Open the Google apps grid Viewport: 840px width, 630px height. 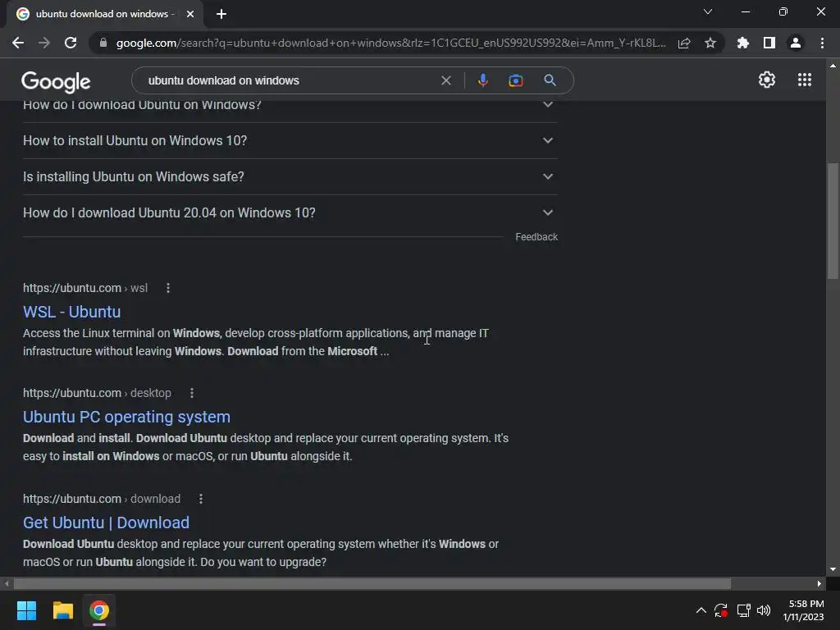pyautogui.click(x=805, y=80)
